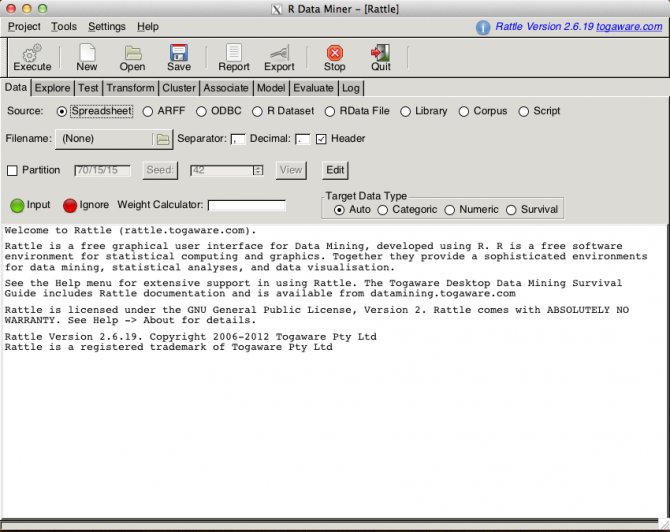Click the Export toolbar icon
The width and height of the screenshot is (670, 532).
tap(279, 52)
